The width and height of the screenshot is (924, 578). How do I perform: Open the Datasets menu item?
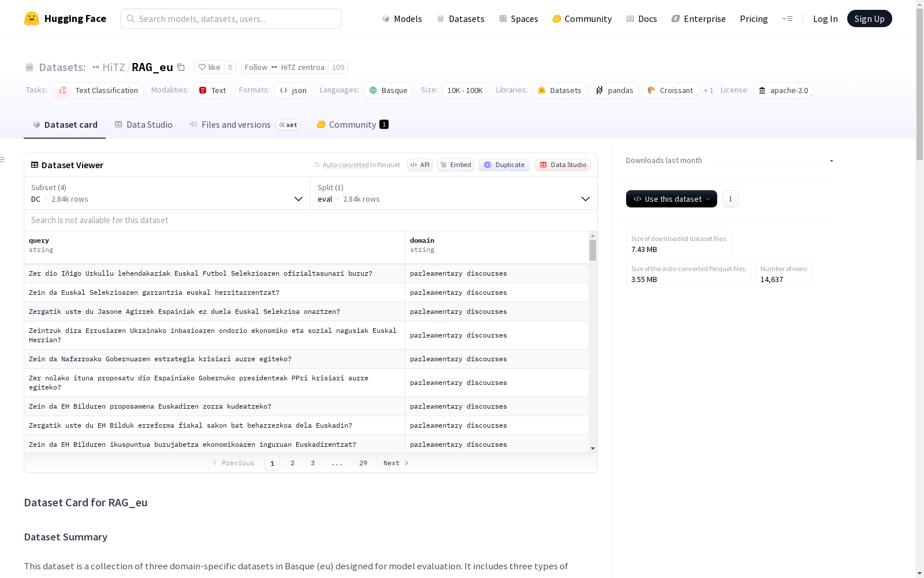460,18
